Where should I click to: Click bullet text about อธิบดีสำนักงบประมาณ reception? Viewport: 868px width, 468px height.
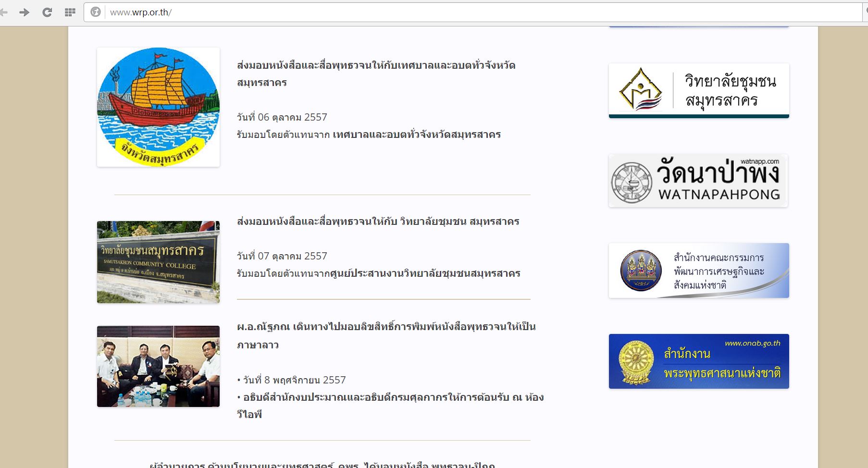[390, 406]
